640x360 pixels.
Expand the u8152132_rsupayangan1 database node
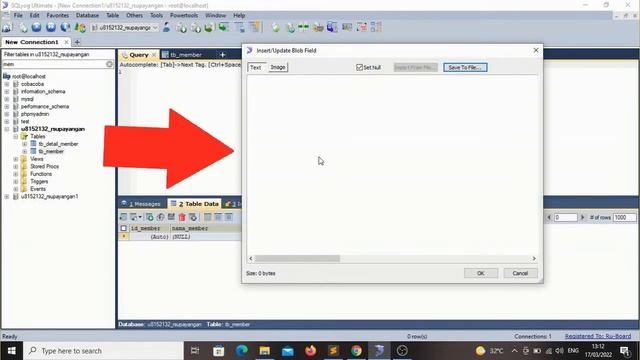7,196
